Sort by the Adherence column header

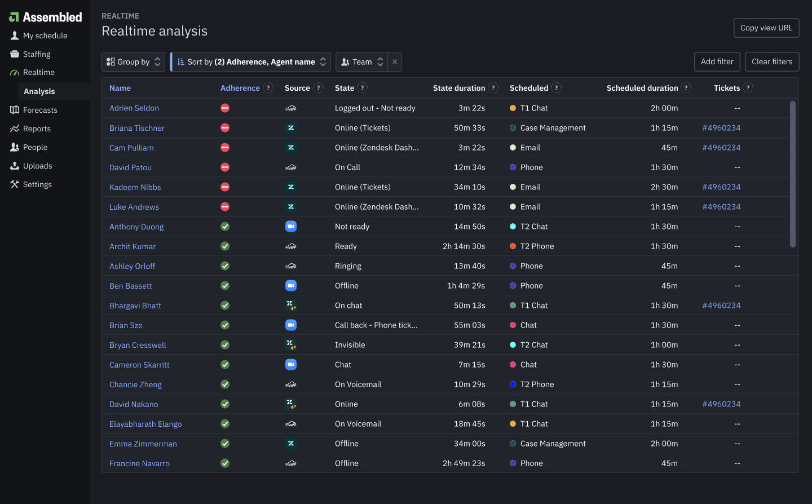[x=240, y=88]
